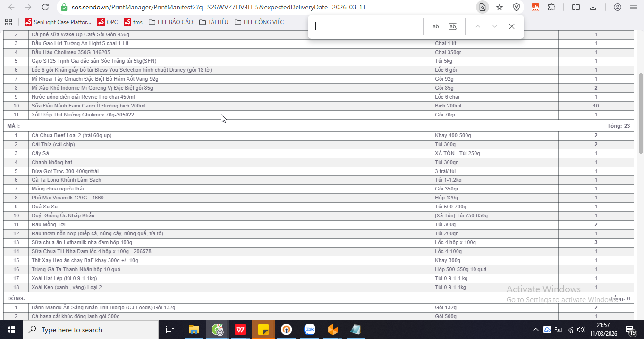
Task: Click 'Quýt Giống Úc Nhập Khẩu' row
Action: [319, 215]
